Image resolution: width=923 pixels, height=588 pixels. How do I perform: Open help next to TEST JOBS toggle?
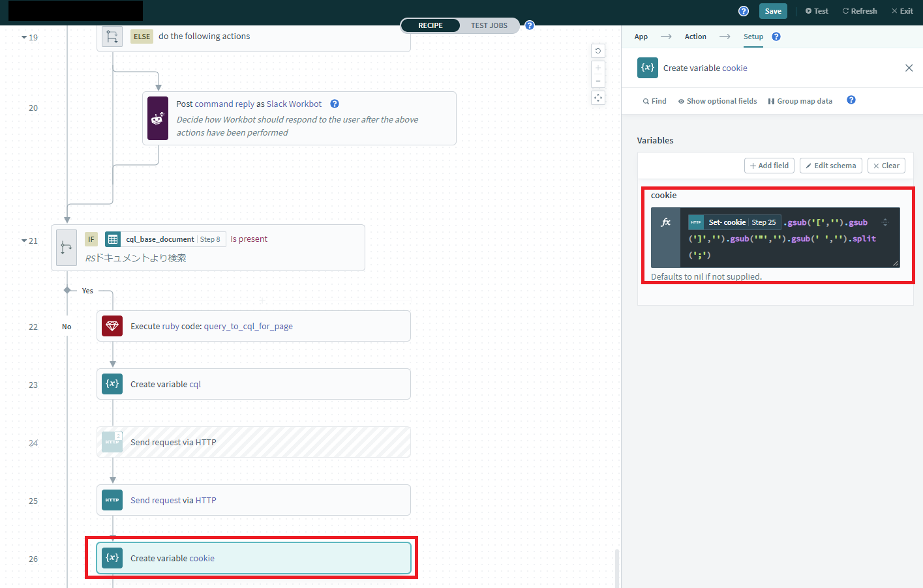pyautogui.click(x=530, y=25)
